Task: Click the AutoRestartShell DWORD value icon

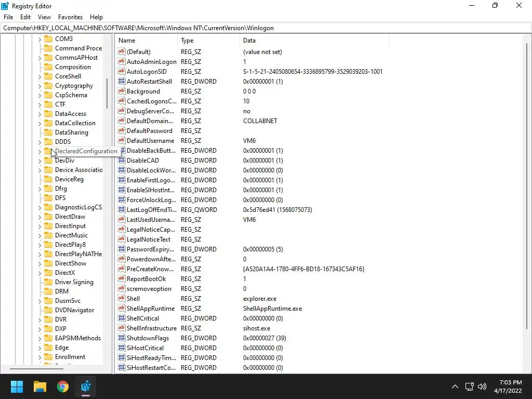Action: (x=122, y=81)
